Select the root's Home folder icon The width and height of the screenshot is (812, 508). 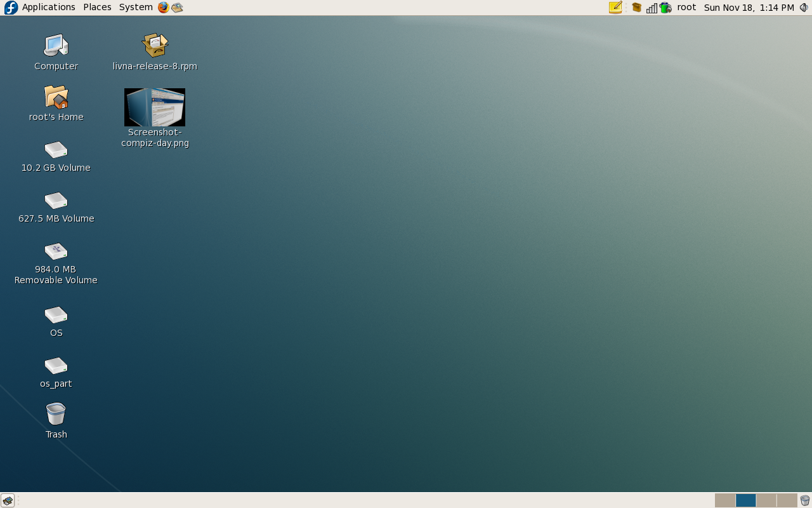56,97
